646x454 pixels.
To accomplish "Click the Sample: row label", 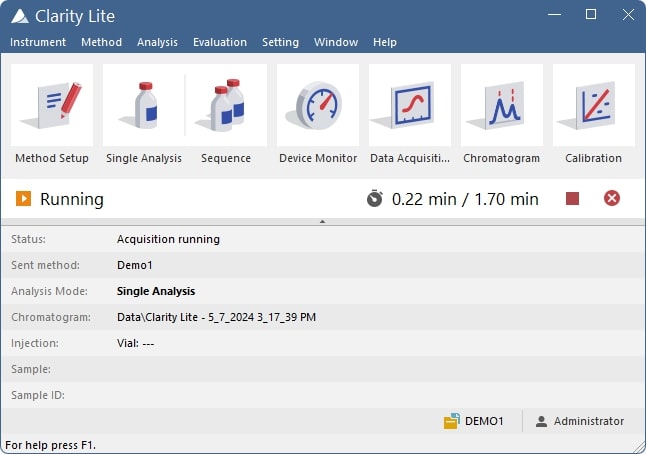I will [31, 369].
